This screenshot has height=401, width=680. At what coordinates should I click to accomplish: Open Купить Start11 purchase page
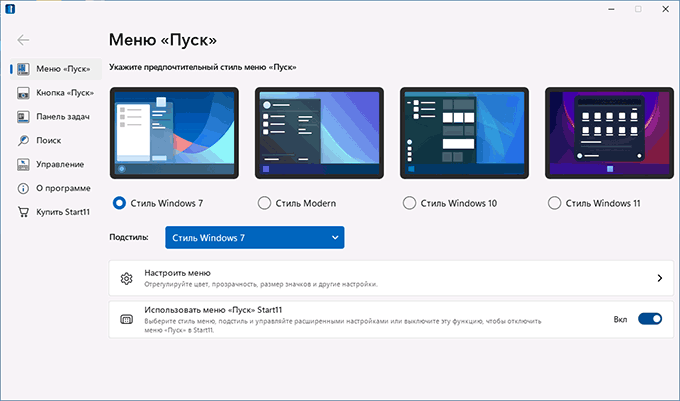pos(56,212)
